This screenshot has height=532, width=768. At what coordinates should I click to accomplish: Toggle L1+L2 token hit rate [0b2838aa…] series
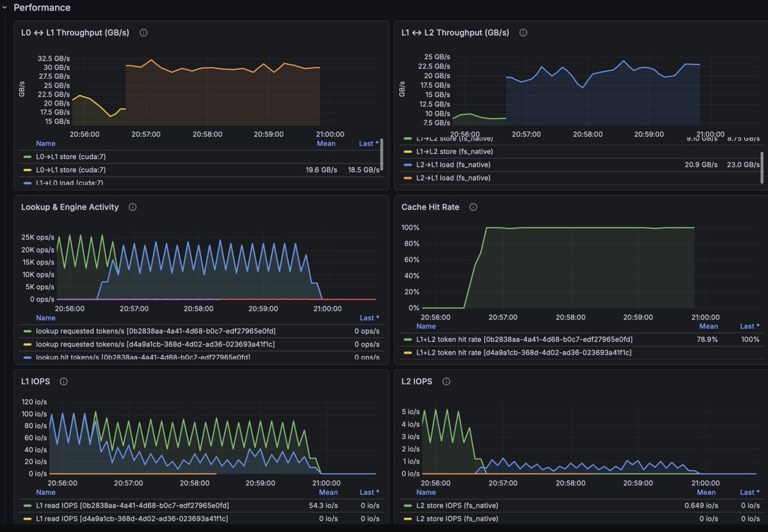(525, 339)
